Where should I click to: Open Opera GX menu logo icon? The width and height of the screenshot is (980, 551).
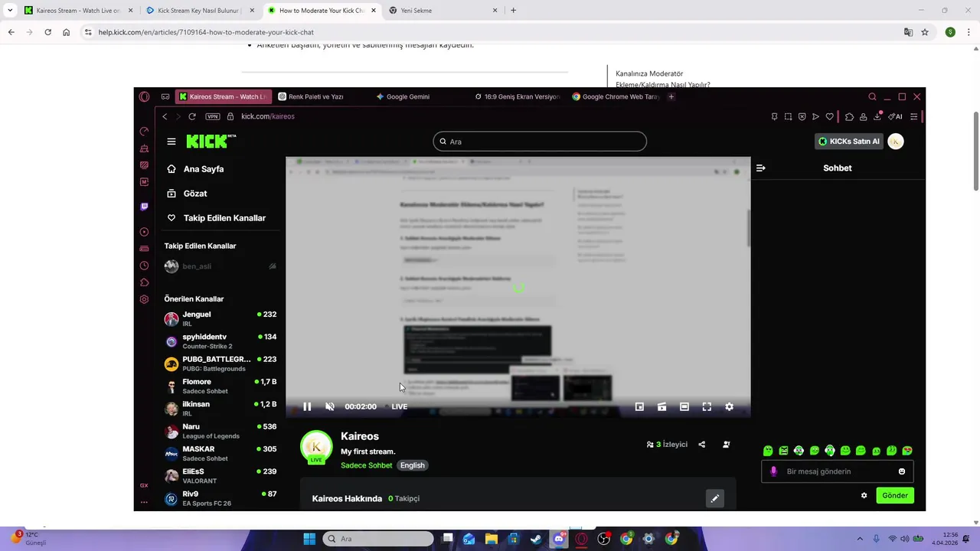(x=144, y=97)
